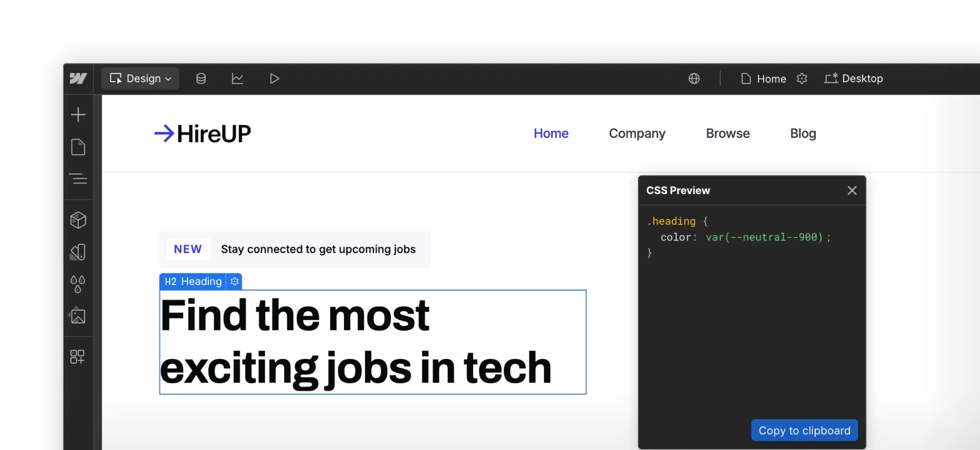
Task: Switch the Desktop breakpoint selector
Action: [853, 79]
